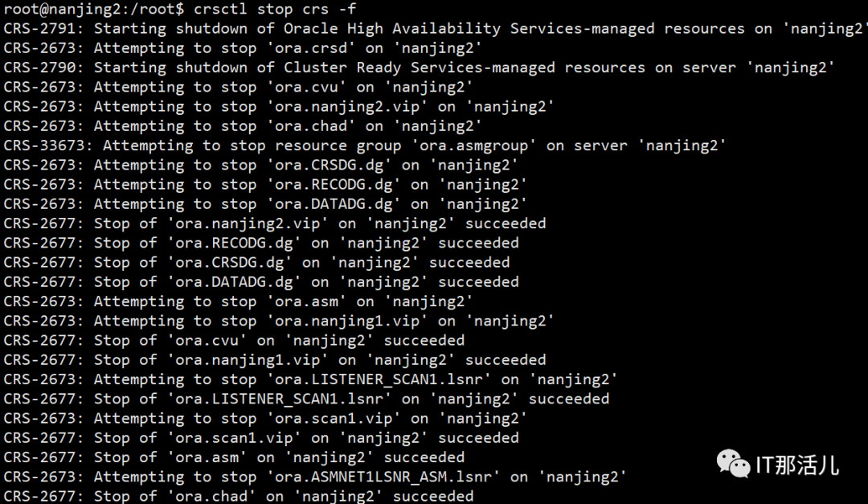The width and height of the screenshot is (868, 504).
Task: Click the 'IT那活儿' watermark text
Action: click(x=797, y=465)
